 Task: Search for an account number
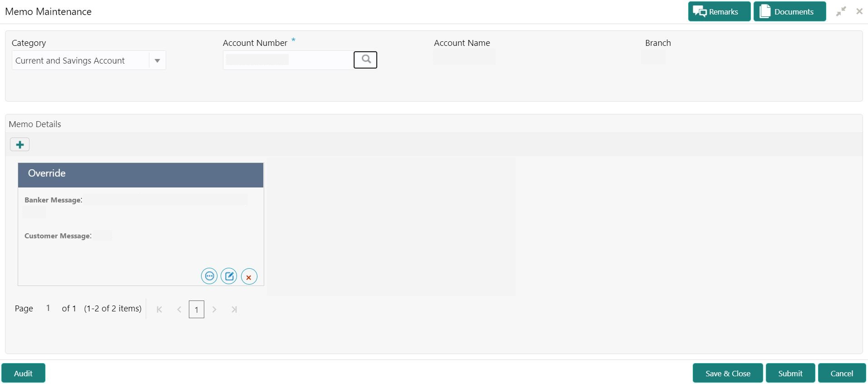(x=365, y=60)
